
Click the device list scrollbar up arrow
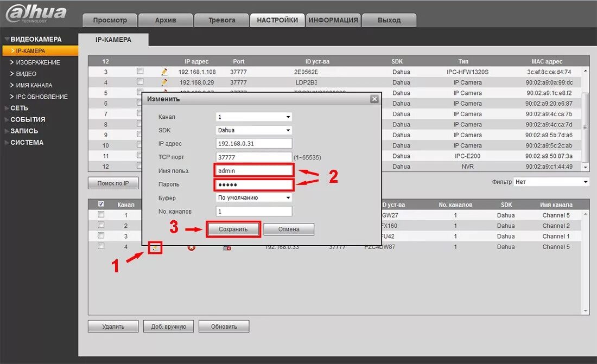(586, 71)
